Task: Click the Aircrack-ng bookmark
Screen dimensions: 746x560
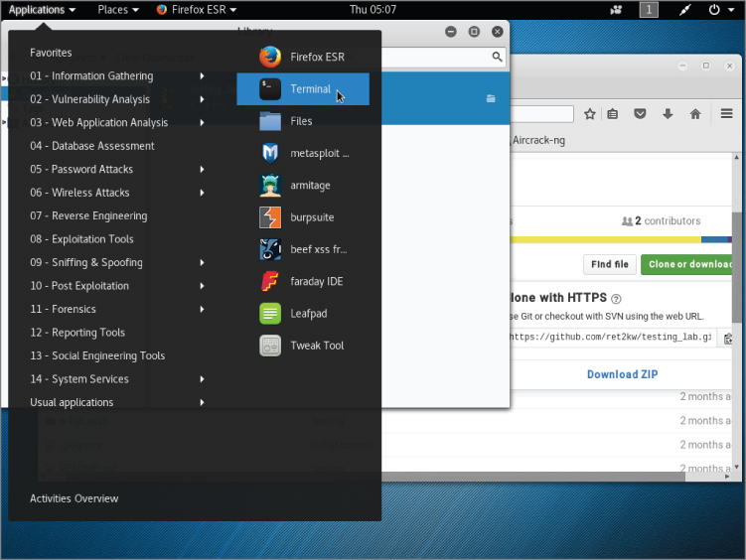Action: tap(538, 141)
